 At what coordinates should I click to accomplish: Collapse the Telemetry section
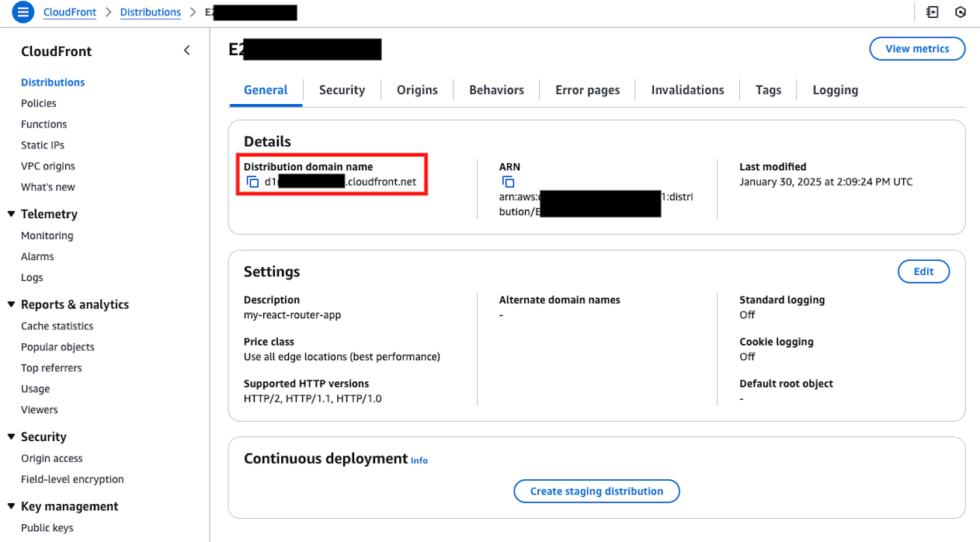click(x=11, y=214)
